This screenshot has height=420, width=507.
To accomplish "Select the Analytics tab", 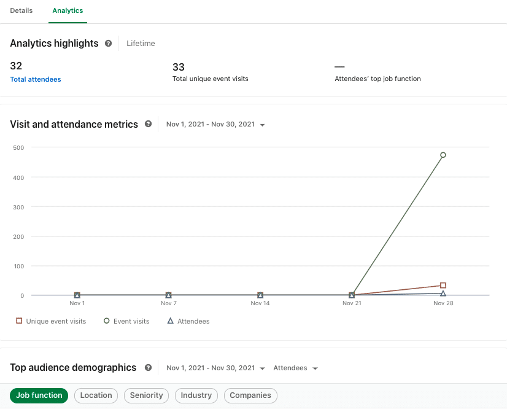I will click(x=68, y=10).
